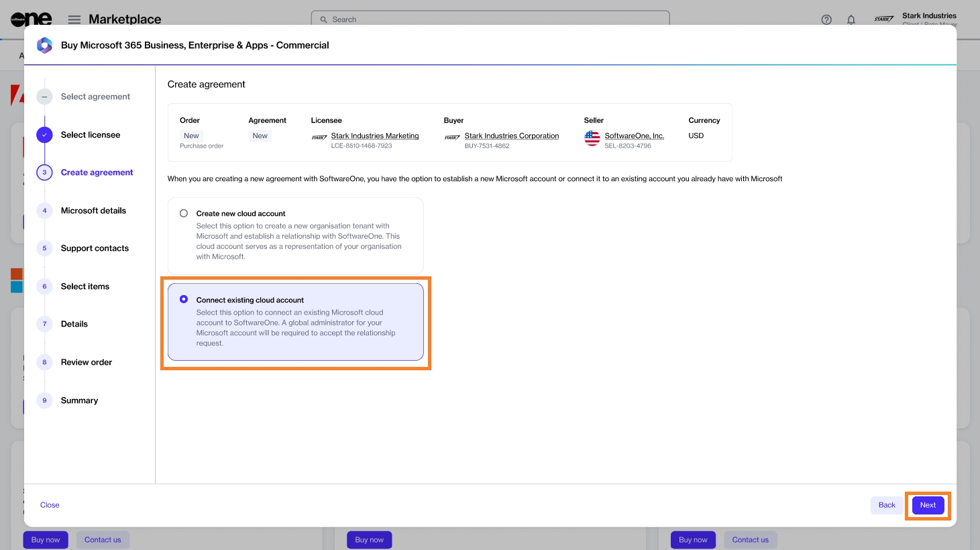This screenshot has width=980, height=550.
Task: Open the Stark Industries account menu
Action: 928,19
